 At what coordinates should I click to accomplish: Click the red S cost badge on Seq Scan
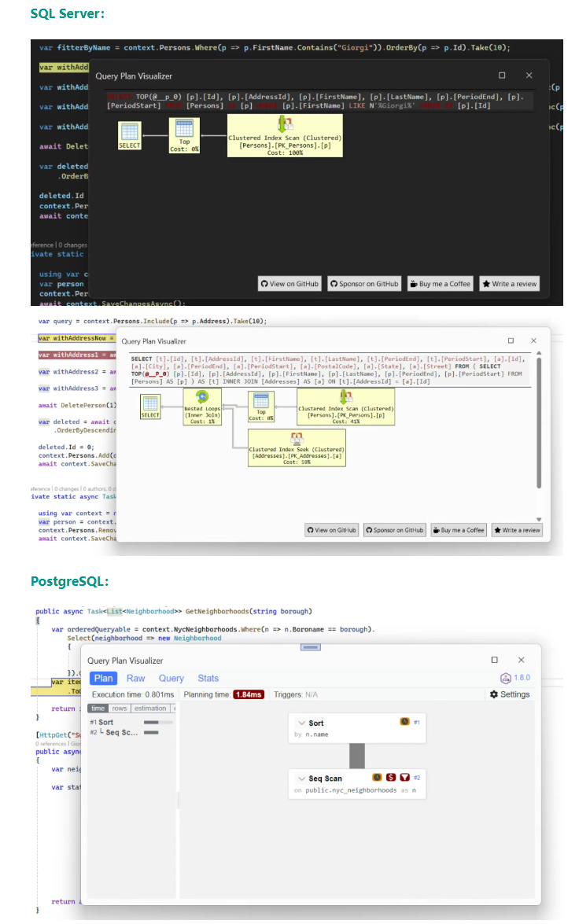391,777
